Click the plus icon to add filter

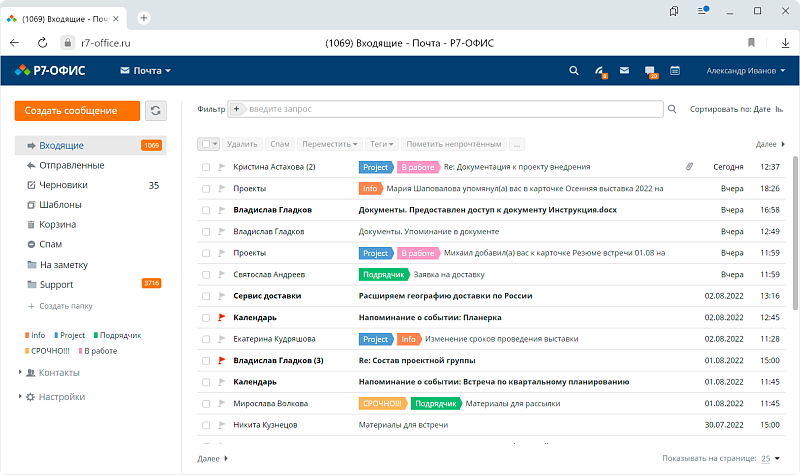tap(237, 109)
